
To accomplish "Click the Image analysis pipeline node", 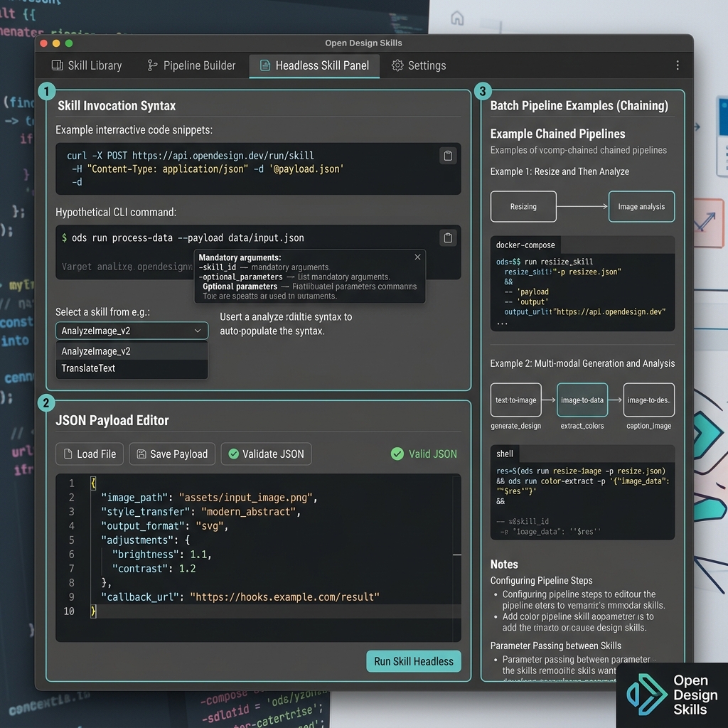I will (x=641, y=207).
